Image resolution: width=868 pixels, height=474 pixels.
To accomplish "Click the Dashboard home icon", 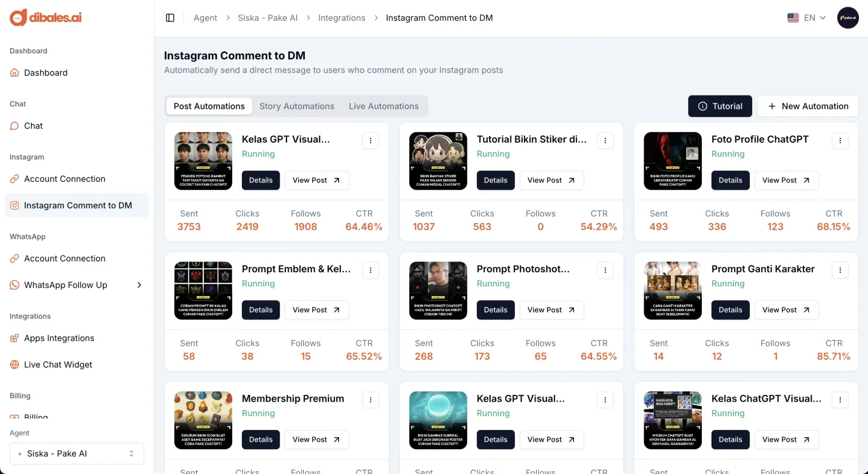I will click(x=15, y=73).
